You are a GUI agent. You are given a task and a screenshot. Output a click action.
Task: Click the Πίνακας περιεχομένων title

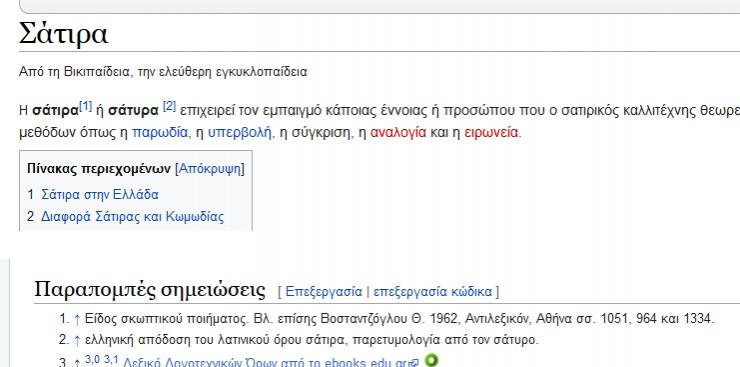pyautogui.click(x=99, y=169)
